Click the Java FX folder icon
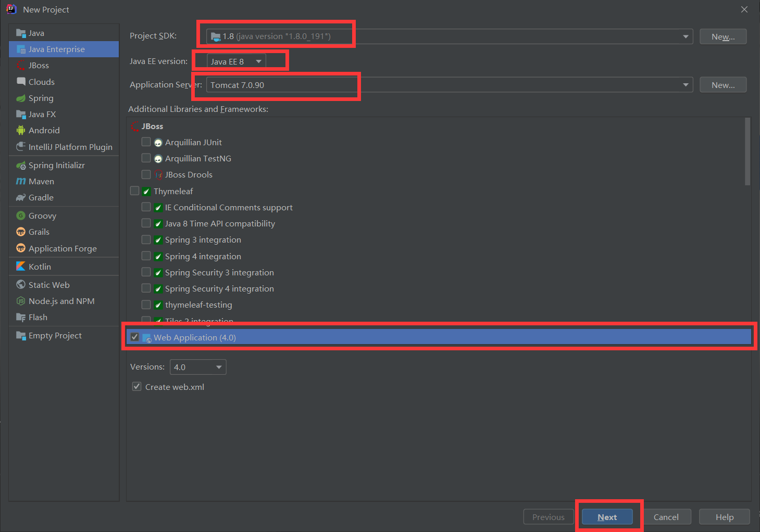Viewport: 760px width, 532px height. point(21,114)
